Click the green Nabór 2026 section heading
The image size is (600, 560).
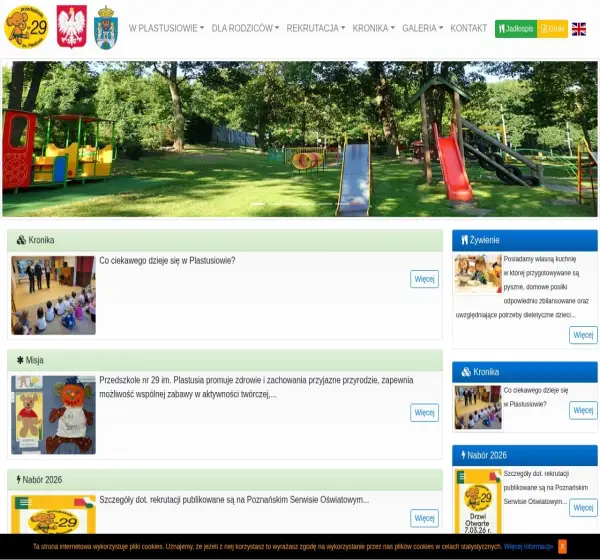click(x=42, y=480)
